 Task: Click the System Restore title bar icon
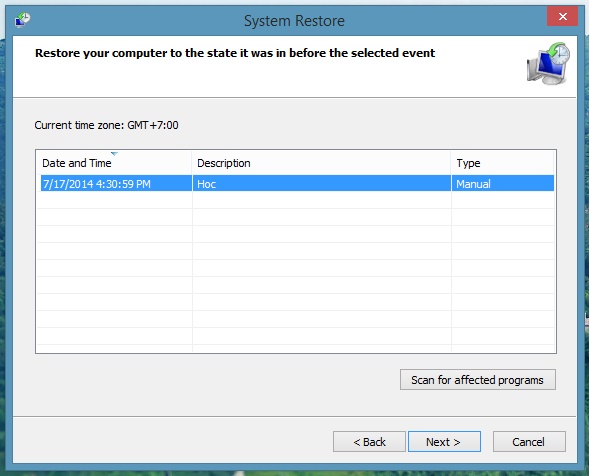[23, 20]
